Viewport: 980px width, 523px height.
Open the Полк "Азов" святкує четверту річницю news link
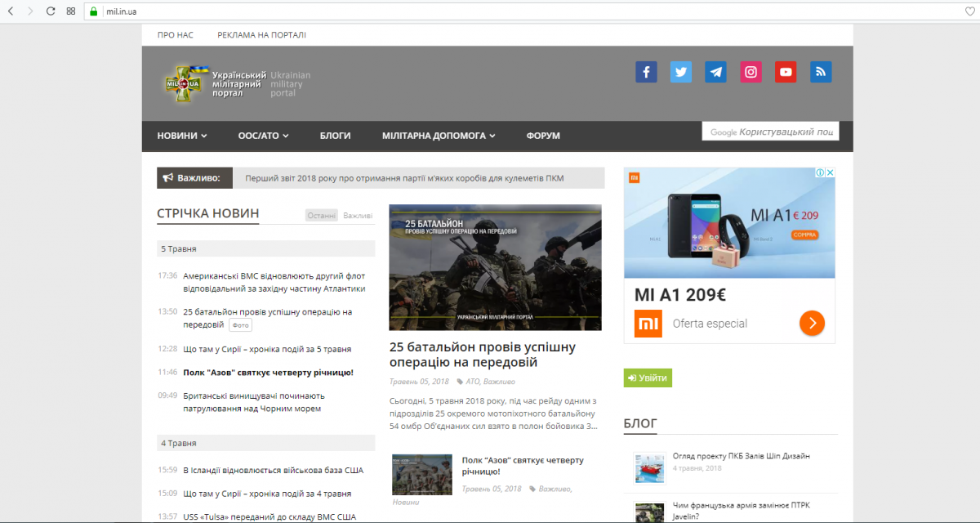[268, 372]
